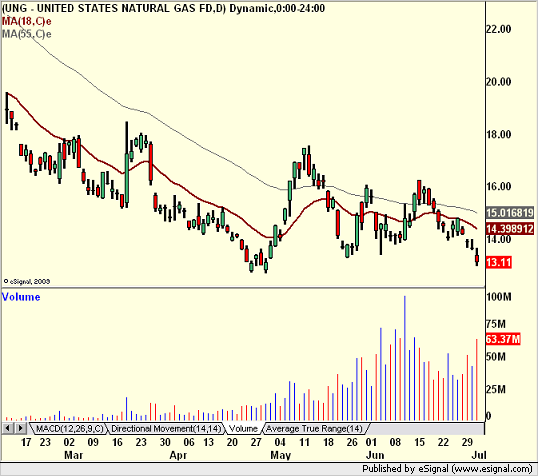The width and height of the screenshot is (538, 476).
Task: Click the Apr month label on time axis
Action: click(x=178, y=455)
